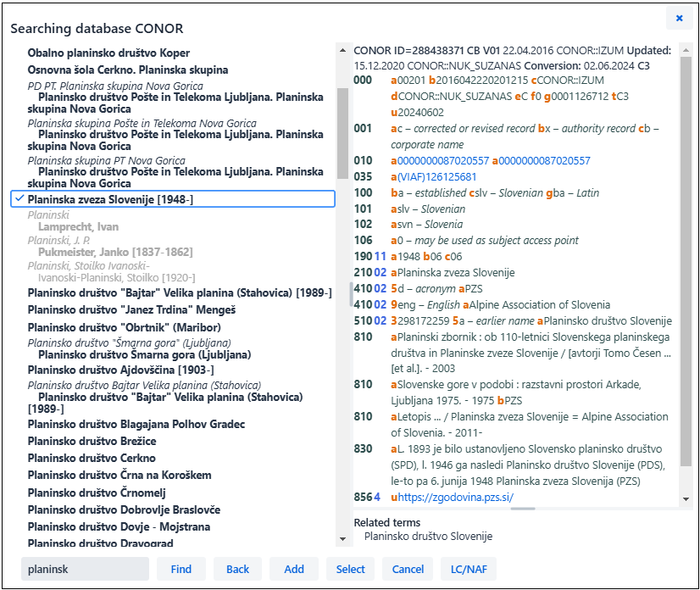Select Planinsko društvo Ajdovščina [1903-]

click(120, 370)
